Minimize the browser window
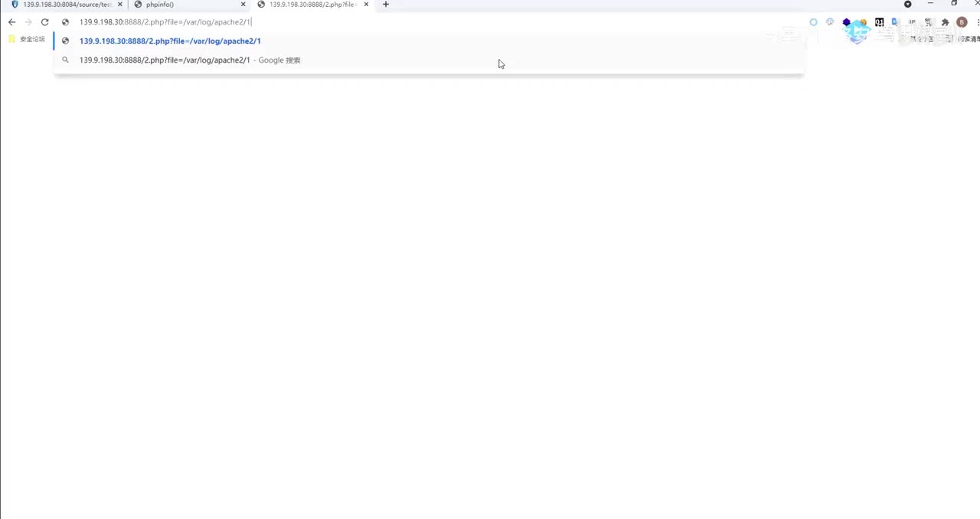 931,4
